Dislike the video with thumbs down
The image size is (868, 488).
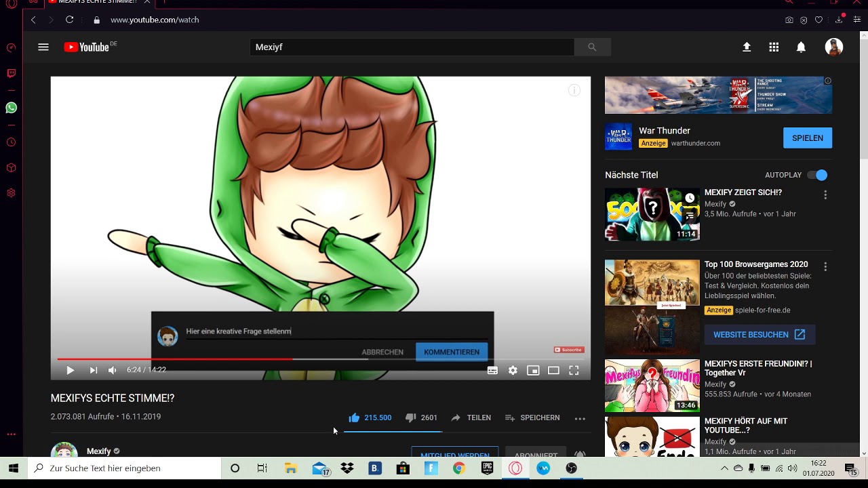(421, 418)
